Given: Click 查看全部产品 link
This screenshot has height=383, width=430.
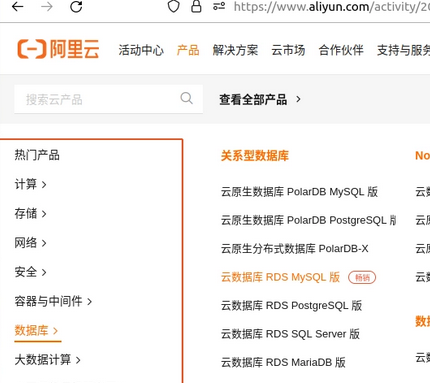Looking at the screenshot, I should tap(253, 99).
